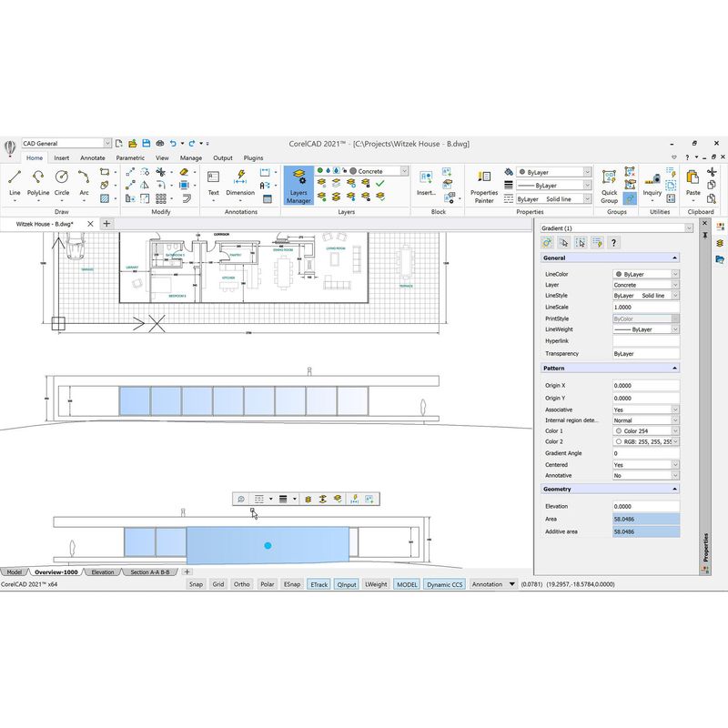The image size is (728, 728).
Task: Disable ETrack in the status bar
Action: (x=319, y=584)
